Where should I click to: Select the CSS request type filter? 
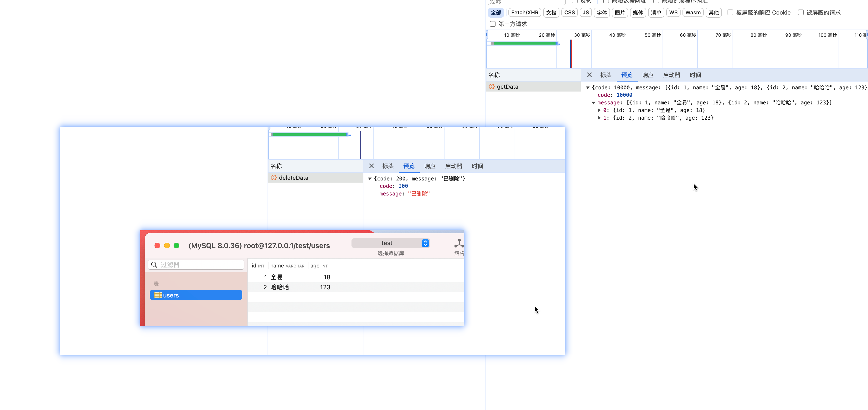tap(569, 12)
